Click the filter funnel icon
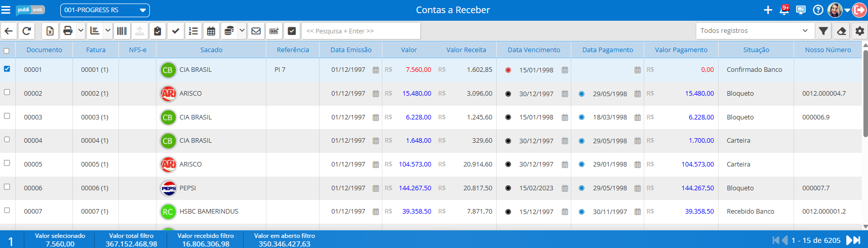Screen dimensions: 868x248 click(823, 31)
